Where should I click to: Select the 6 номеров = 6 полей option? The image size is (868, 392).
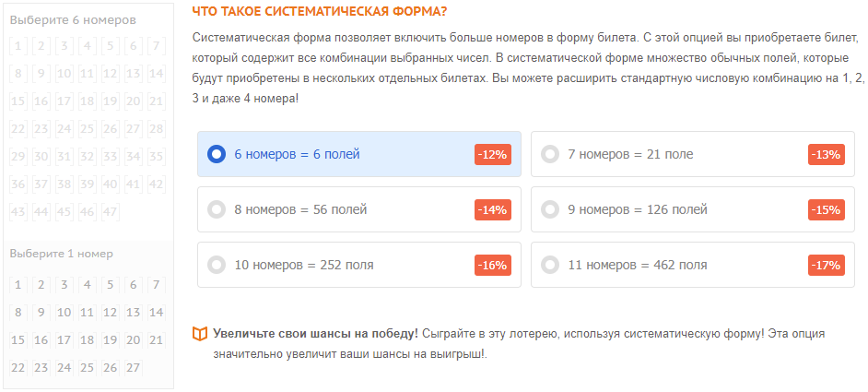click(x=359, y=154)
